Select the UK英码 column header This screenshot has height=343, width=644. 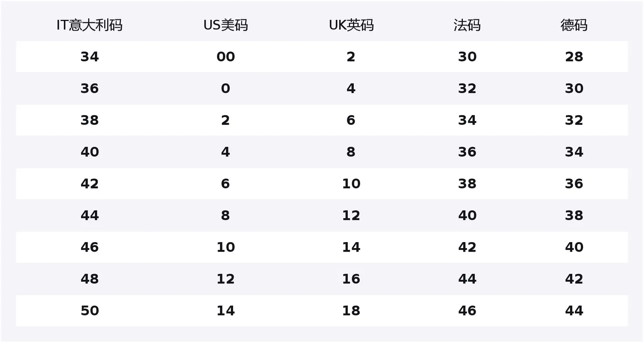coord(351,25)
